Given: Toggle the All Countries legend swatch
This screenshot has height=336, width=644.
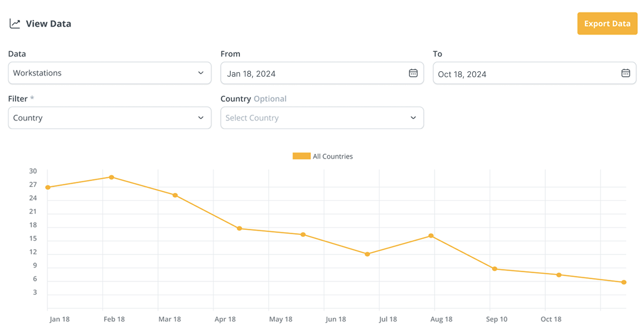Looking at the screenshot, I should 301,156.
